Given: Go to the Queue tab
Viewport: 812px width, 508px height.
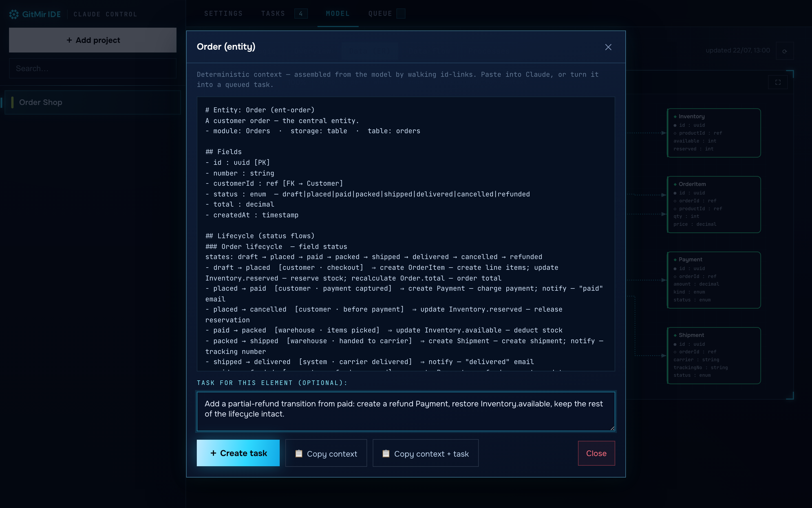Looking at the screenshot, I should [380, 14].
